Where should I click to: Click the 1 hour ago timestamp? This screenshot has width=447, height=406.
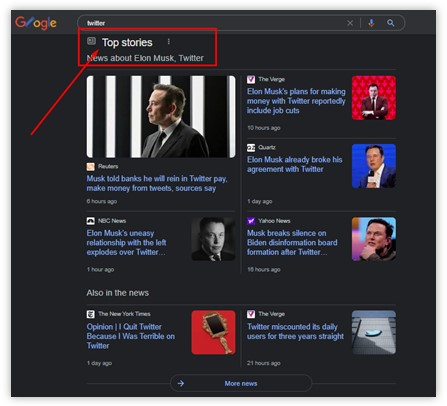[x=100, y=269]
